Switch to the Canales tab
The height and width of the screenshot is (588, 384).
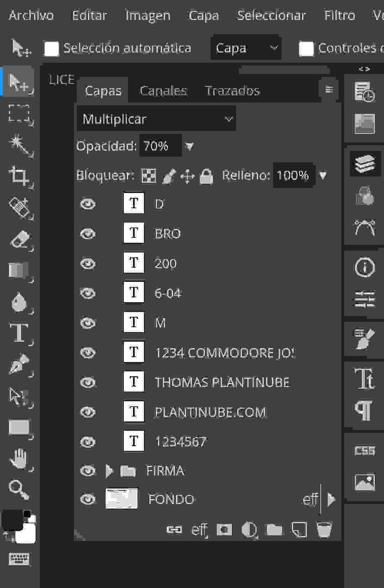(x=164, y=91)
